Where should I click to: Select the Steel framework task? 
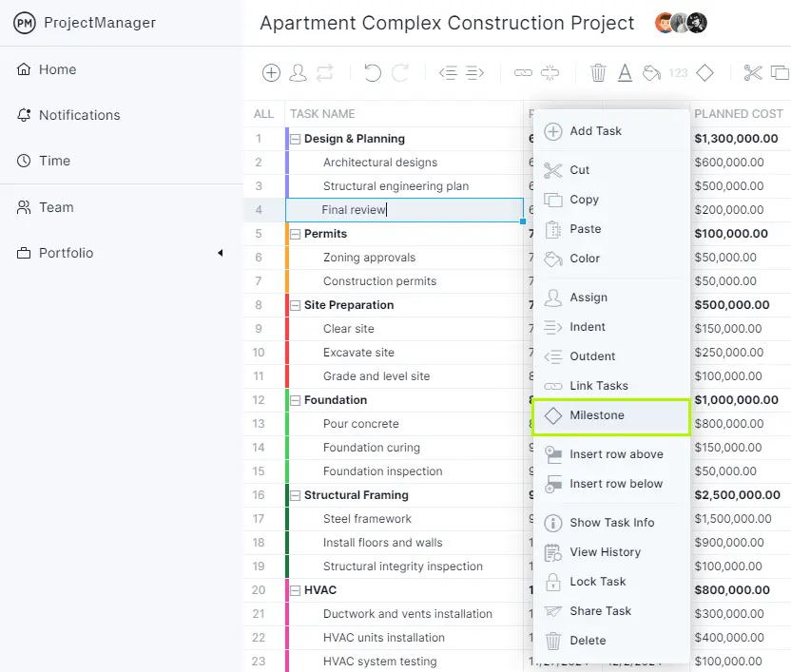pyautogui.click(x=367, y=519)
